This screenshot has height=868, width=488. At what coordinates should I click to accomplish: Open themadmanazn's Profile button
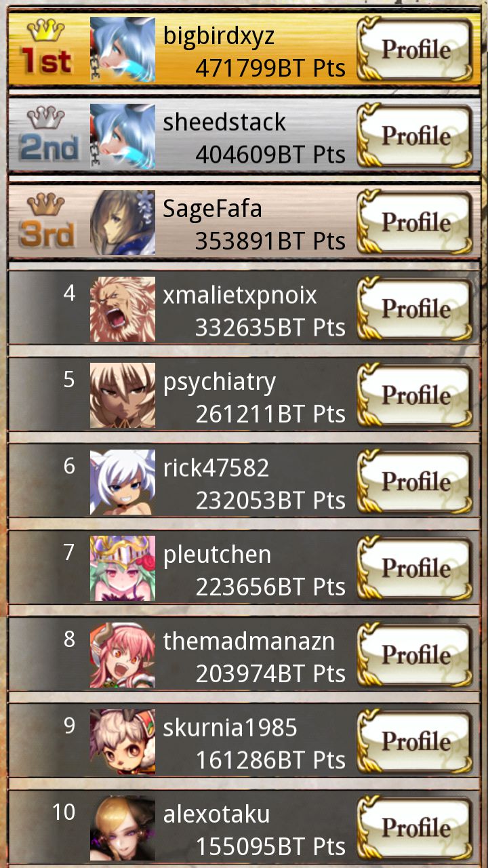[415, 654]
